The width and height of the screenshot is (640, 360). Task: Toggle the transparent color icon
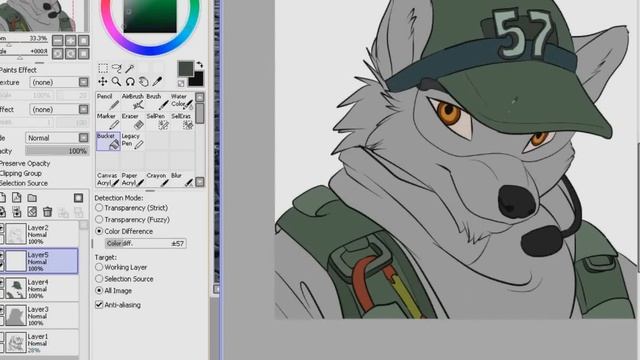(x=181, y=84)
